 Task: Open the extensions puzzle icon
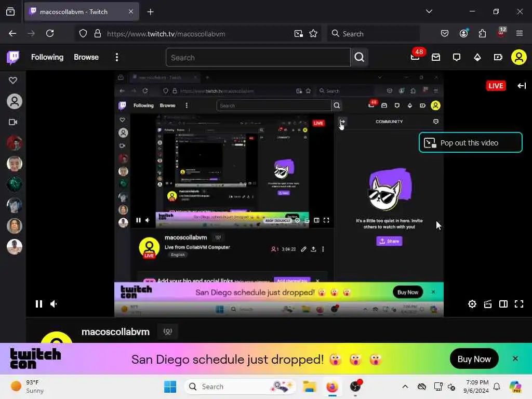(482, 34)
